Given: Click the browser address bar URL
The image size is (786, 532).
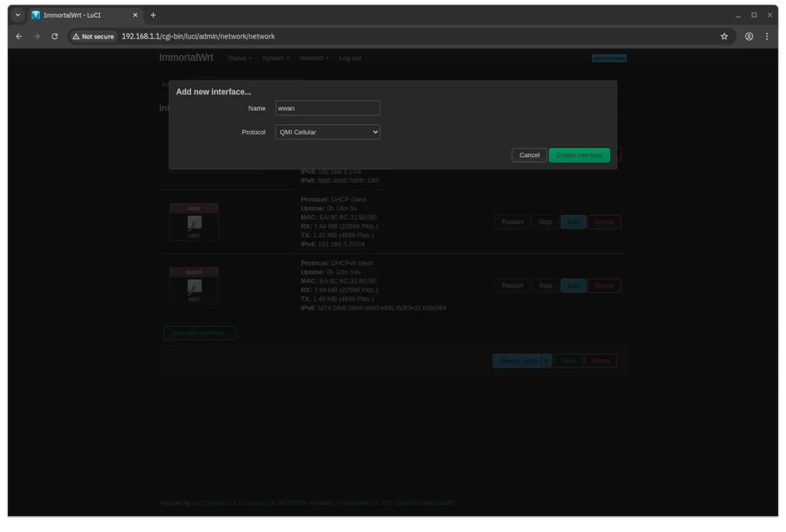Looking at the screenshot, I should (x=198, y=37).
